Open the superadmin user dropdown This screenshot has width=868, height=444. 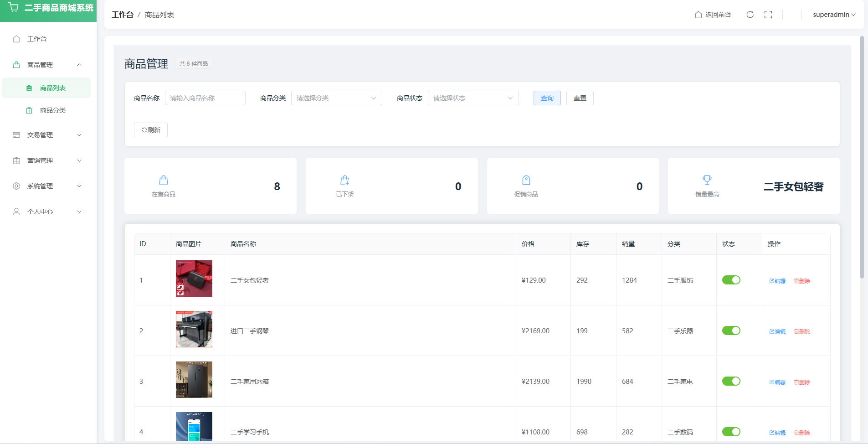834,15
